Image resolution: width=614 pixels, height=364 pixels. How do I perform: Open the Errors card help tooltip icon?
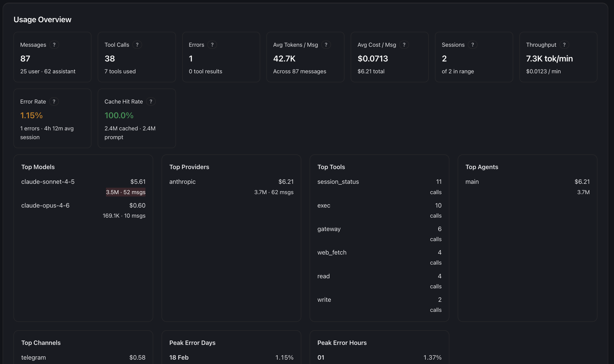point(212,45)
